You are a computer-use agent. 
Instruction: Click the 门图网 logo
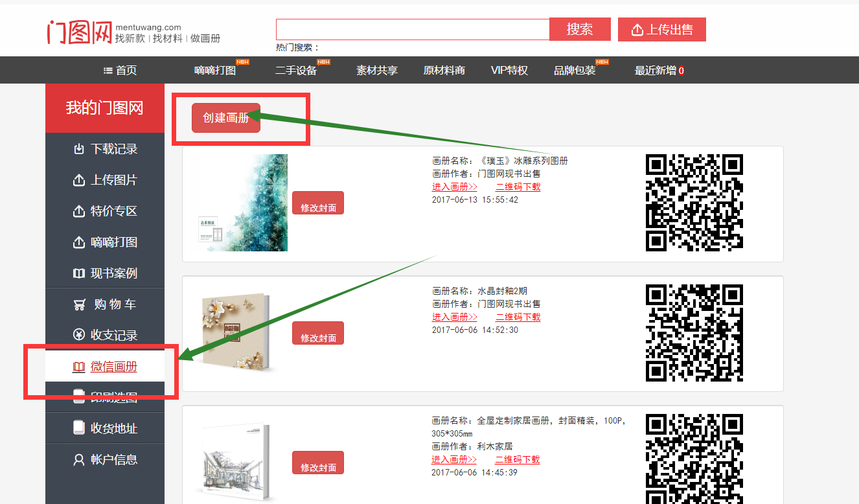80,32
